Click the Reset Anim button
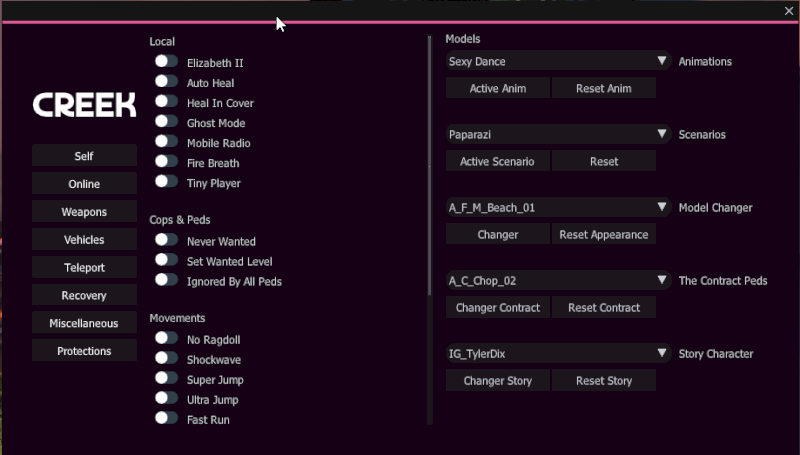 tap(604, 88)
